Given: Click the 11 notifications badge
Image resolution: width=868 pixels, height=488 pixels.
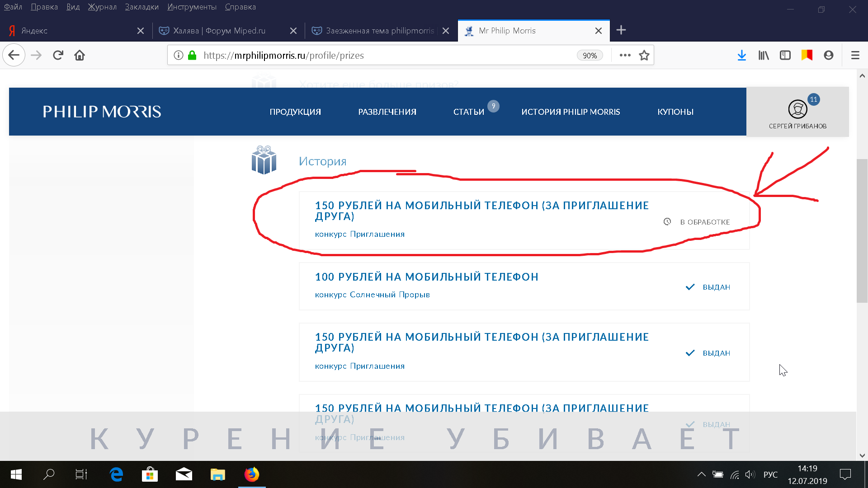Looking at the screenshot, I should pyautogui.click(x=814, y=99).
